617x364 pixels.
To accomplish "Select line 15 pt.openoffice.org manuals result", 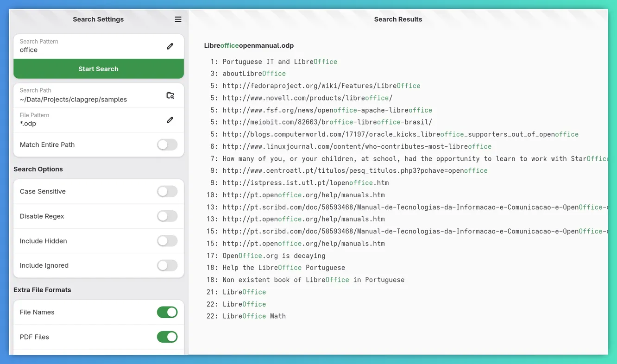I will click(x=303, y=243).
